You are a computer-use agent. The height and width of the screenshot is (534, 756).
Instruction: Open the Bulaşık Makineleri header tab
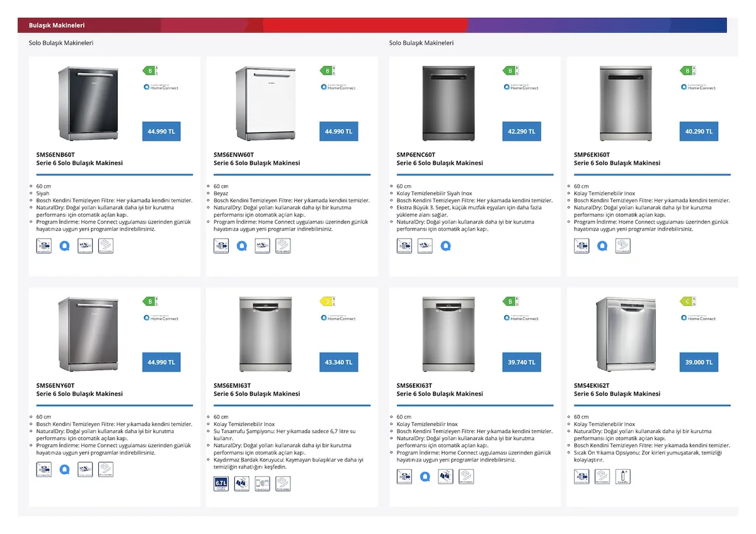click(55, 25)
